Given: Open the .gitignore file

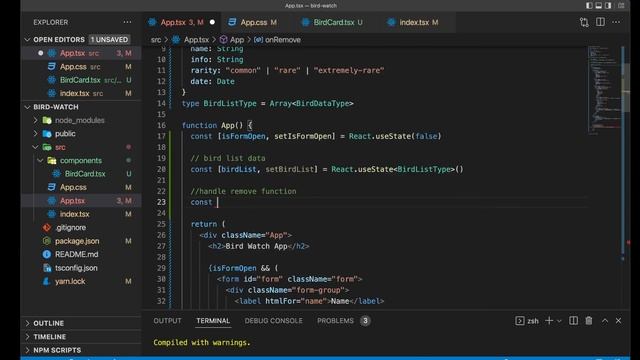Looking at the screenshot, I should [x=81, y=228].
